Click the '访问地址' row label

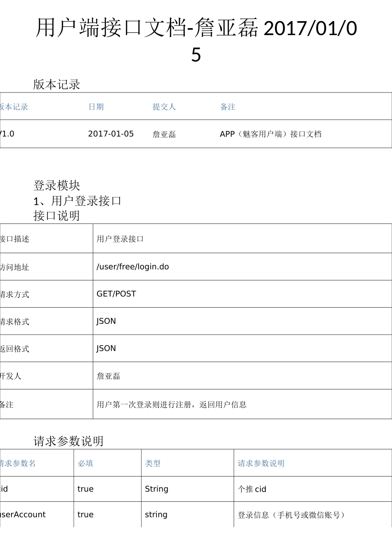point(14,267)
